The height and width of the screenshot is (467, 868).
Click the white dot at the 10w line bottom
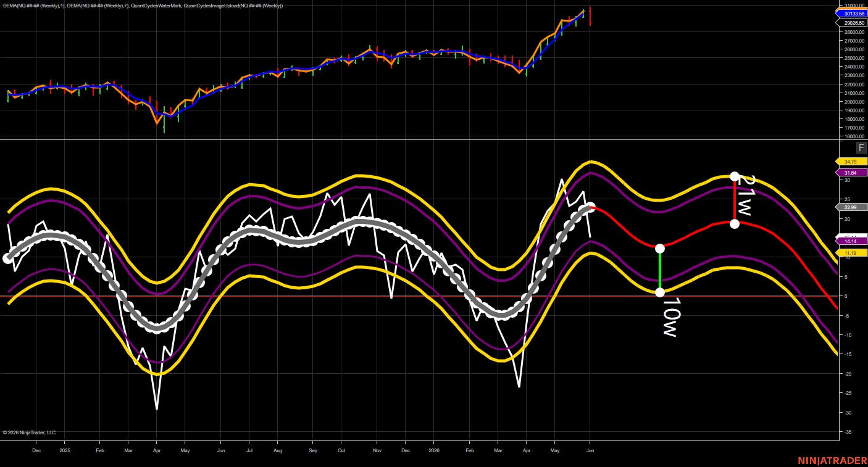660,292
